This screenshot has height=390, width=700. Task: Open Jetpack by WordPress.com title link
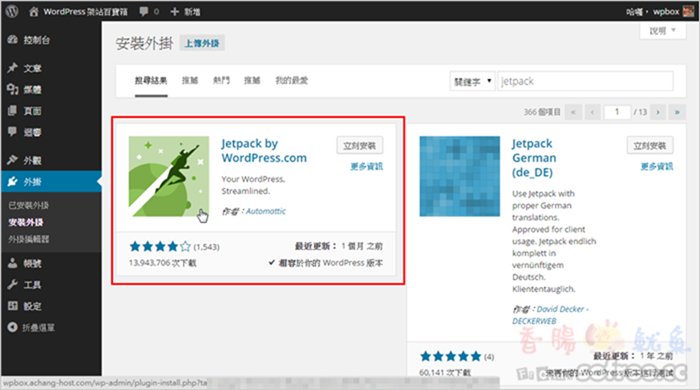[264, 151]
